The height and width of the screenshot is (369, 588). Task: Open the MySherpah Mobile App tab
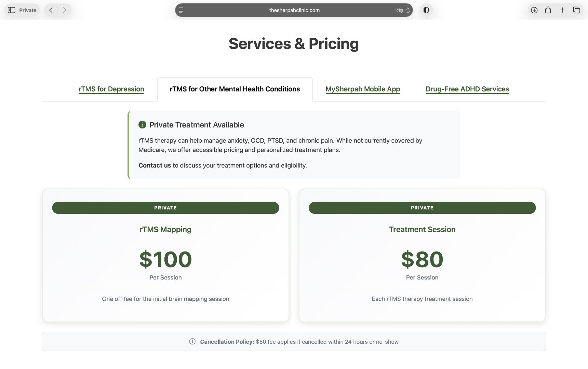coord(363,89)
